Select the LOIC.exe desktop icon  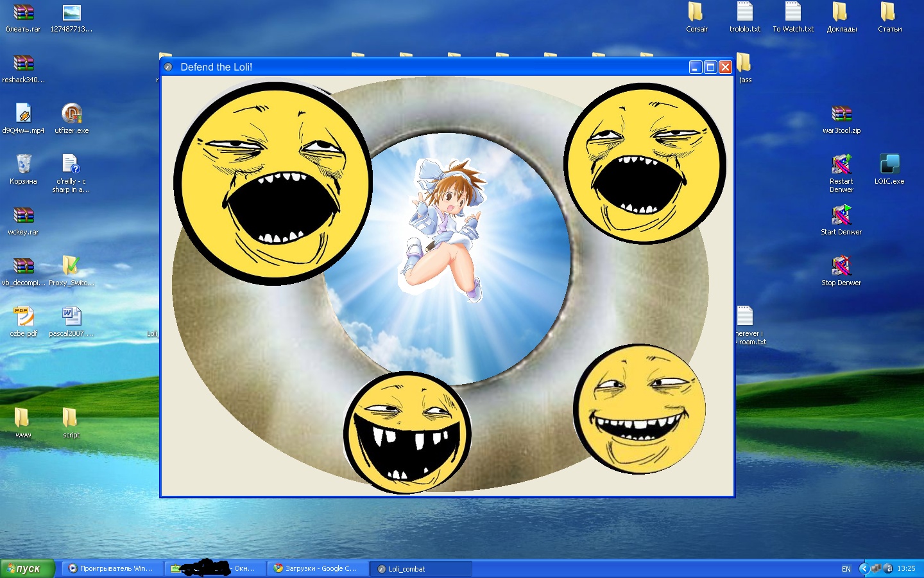pos(889,170)
